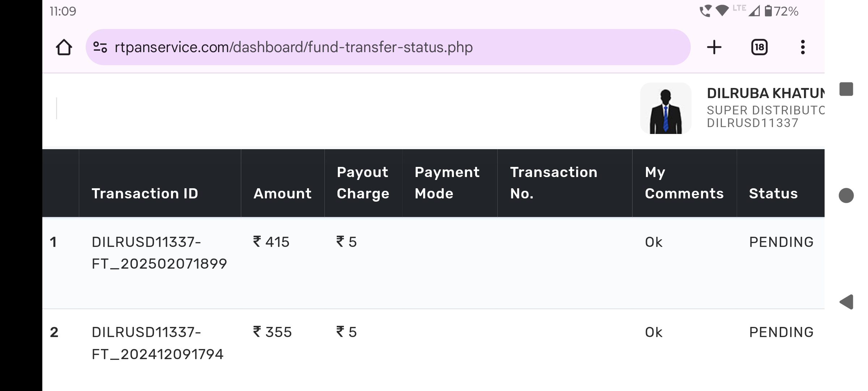Click the Payout Charge column header
Viewport: 868px width, 391px height.
pos(363,183)
